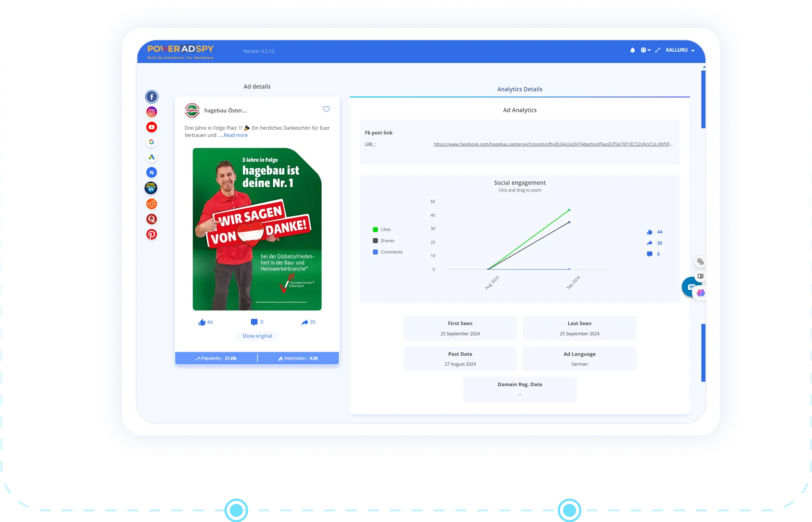The height and width of the screenshot is (522, 812).
Task: Toggle the Shares series in legend
Action: click(x=384, y=241)
